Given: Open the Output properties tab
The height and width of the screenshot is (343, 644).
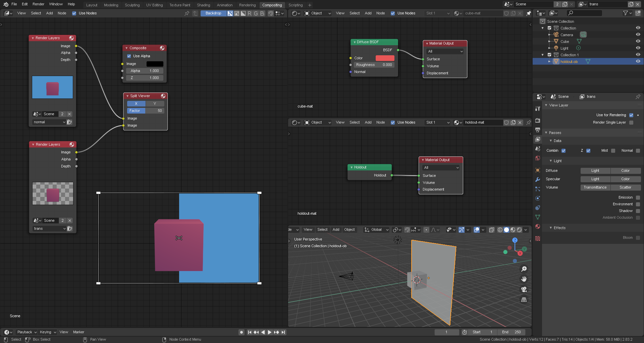Looking at the screenshot, I should point(538,130).
